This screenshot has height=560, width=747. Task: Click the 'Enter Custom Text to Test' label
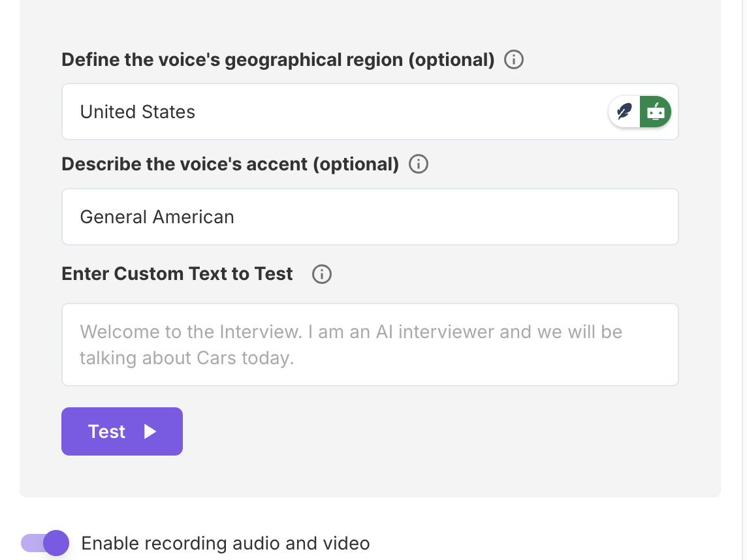coord(177,274)
